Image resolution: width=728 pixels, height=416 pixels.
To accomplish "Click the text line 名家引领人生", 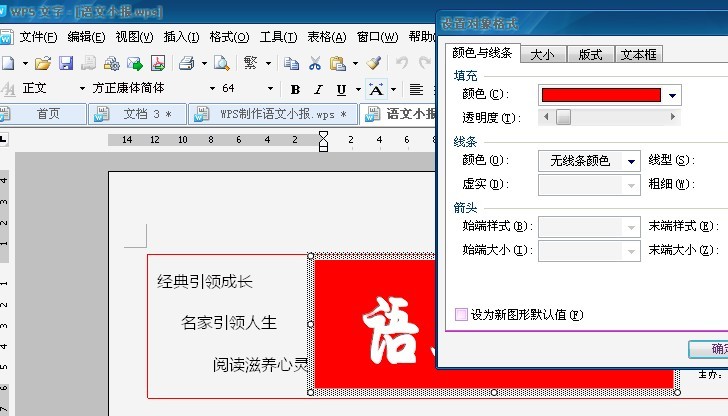I will [229, 323].
